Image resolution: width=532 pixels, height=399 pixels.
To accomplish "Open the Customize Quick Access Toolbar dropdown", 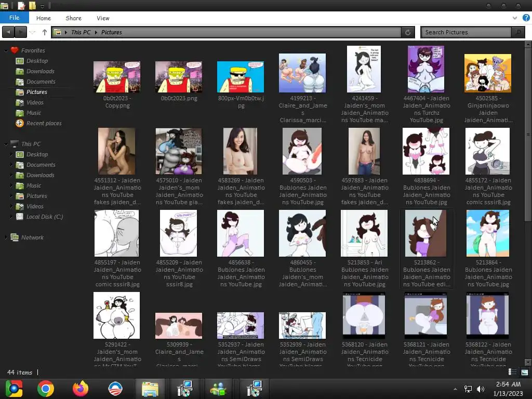I will [x=42, y=6].
